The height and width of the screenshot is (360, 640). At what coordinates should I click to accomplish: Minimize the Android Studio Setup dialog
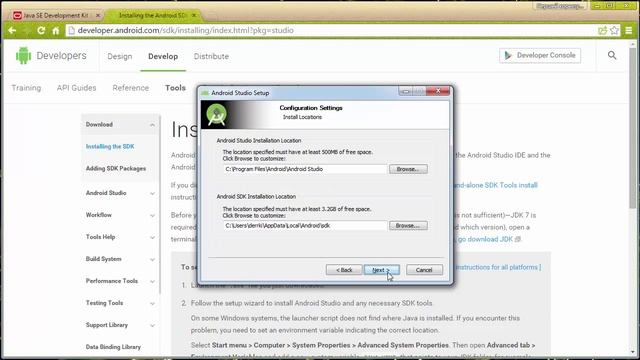405,91
